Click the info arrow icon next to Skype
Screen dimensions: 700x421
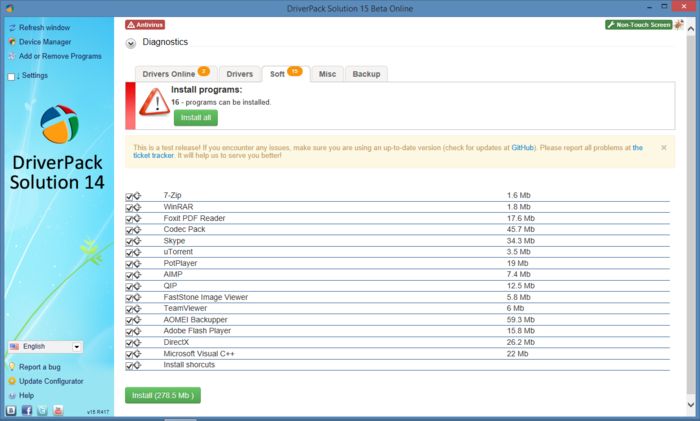[137, 241]
